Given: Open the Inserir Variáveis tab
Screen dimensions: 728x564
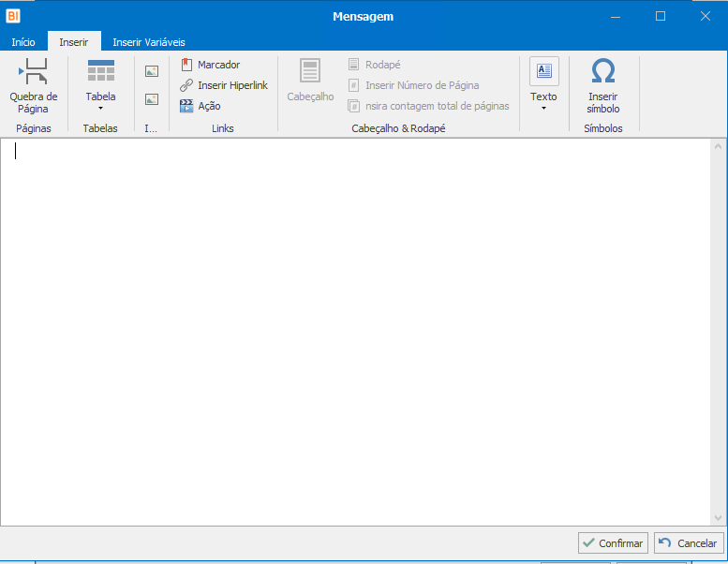Looking at the screenshot, I should (x=149, y=42).
